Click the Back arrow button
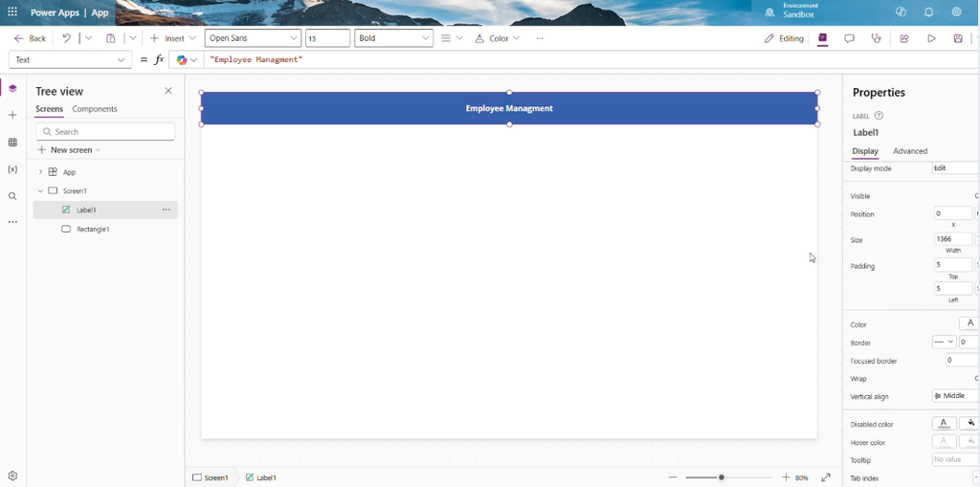The height and width of the screenshot is (487, 980). [x=30, y=38]
